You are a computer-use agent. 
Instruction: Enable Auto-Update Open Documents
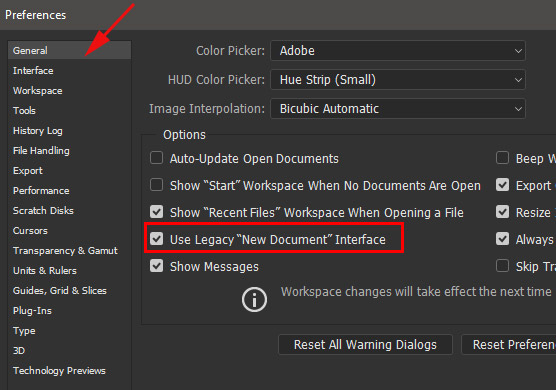[x=156, y=158]
